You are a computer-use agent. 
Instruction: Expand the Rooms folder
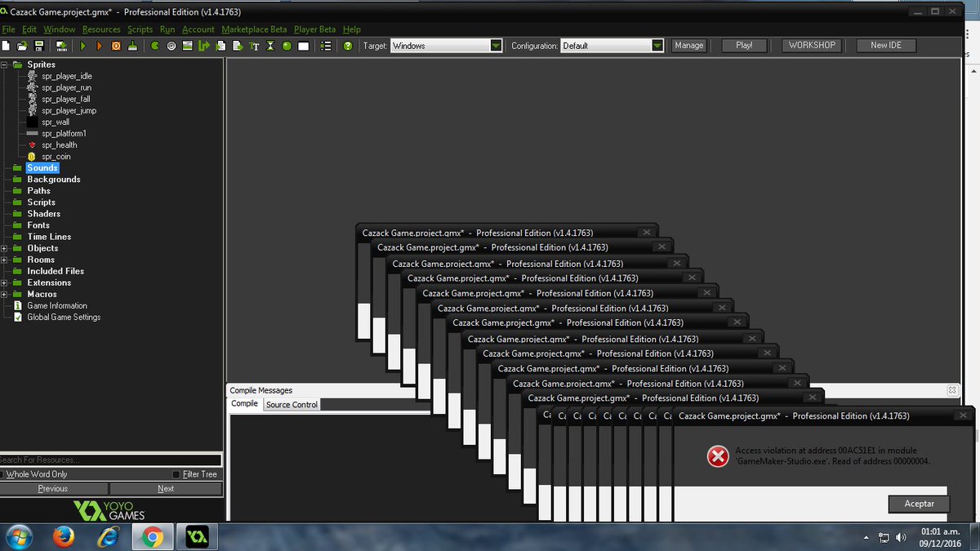pos(4,260)
